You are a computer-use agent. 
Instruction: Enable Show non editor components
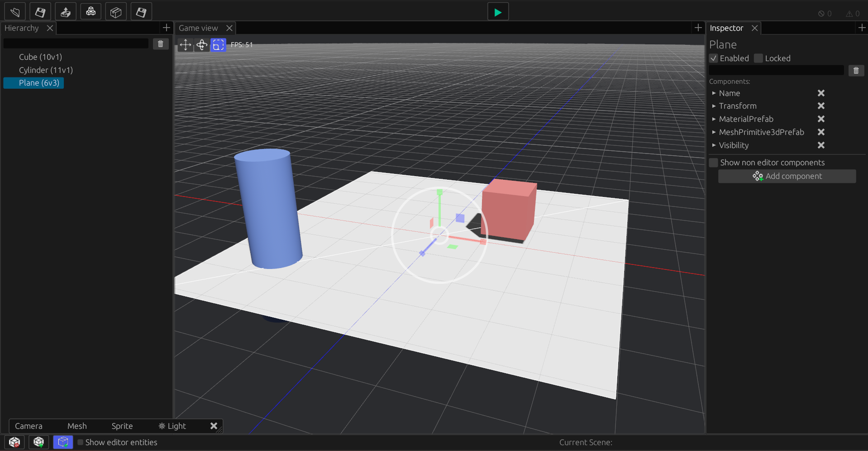(714, 163)
